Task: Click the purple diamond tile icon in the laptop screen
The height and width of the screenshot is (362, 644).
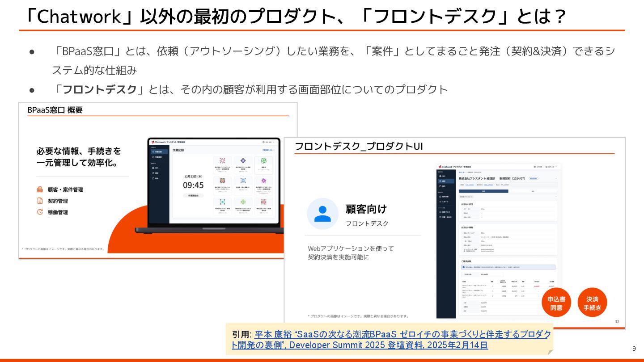Action: pos(243,160)
